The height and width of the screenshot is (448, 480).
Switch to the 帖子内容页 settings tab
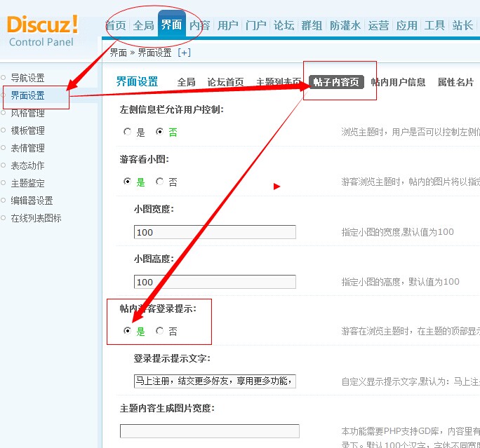point(336,82)
